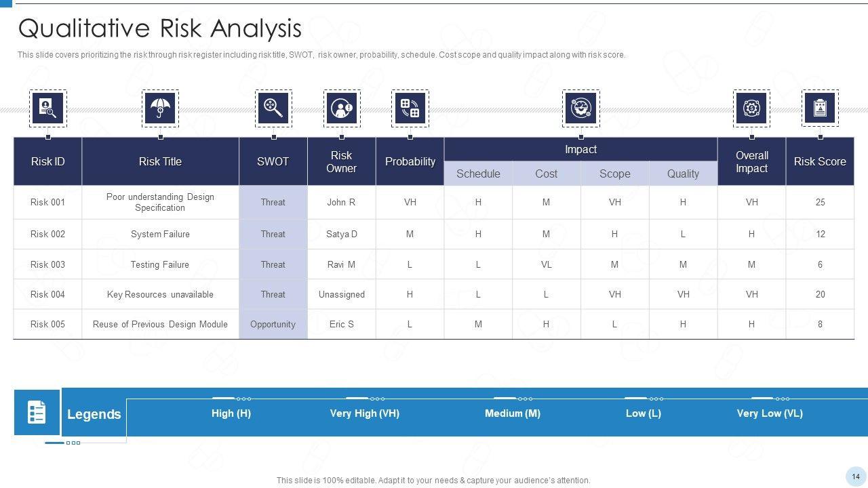The height and width of the screenshot is (488, 868).
Task: Select the Qualitative Risk Analysis title
Action: click(x=160, y=28)
